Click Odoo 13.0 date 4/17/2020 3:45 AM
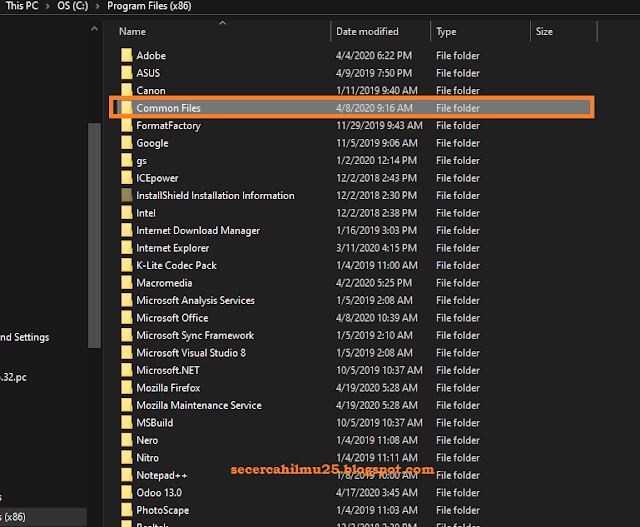This screenshot has height=527, width=640. point(376,493)
